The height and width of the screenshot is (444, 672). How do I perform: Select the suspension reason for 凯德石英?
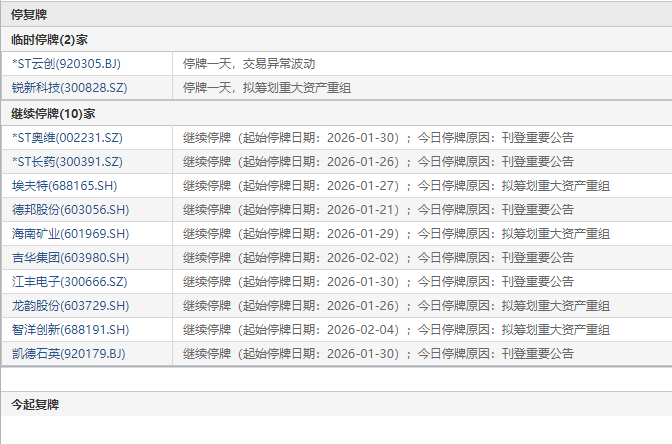(x=378, y=354)
